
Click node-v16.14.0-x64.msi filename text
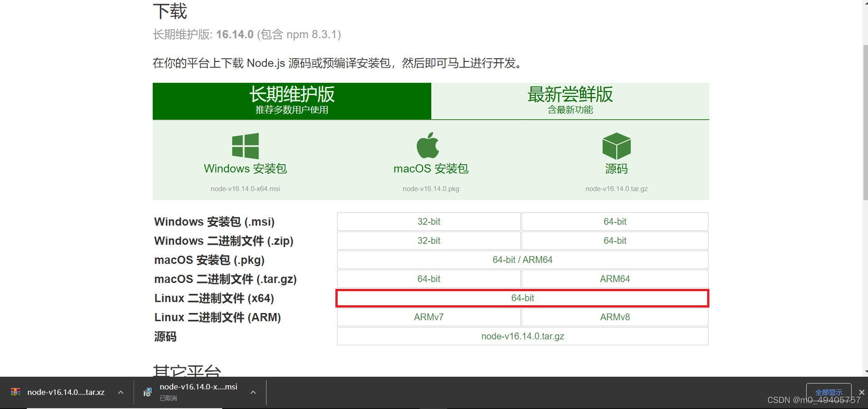(x=245, y=189)
